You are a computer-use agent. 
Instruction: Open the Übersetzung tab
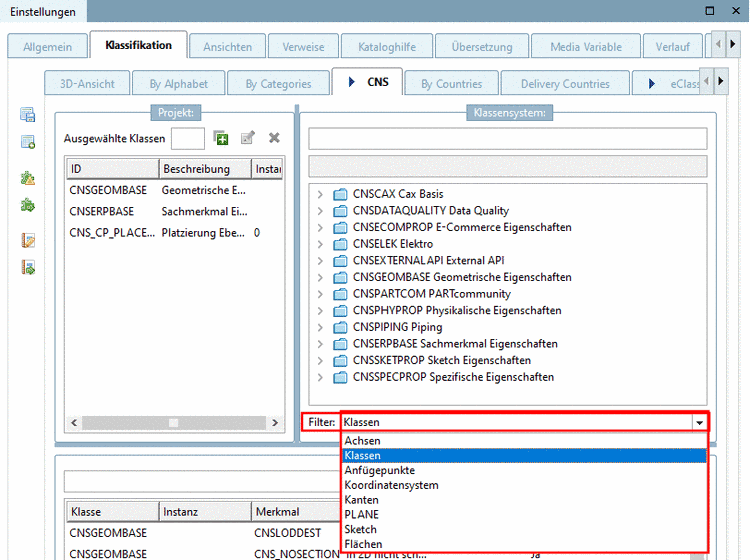482,47
